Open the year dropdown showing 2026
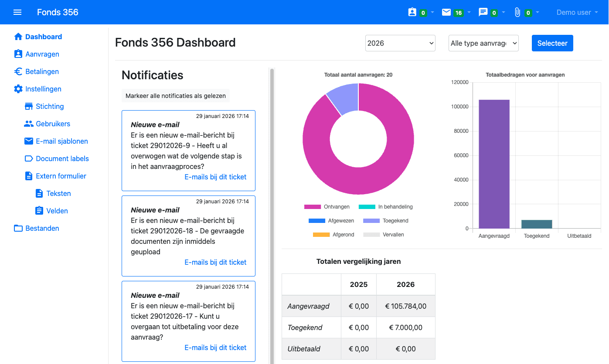 pos(400,43)
